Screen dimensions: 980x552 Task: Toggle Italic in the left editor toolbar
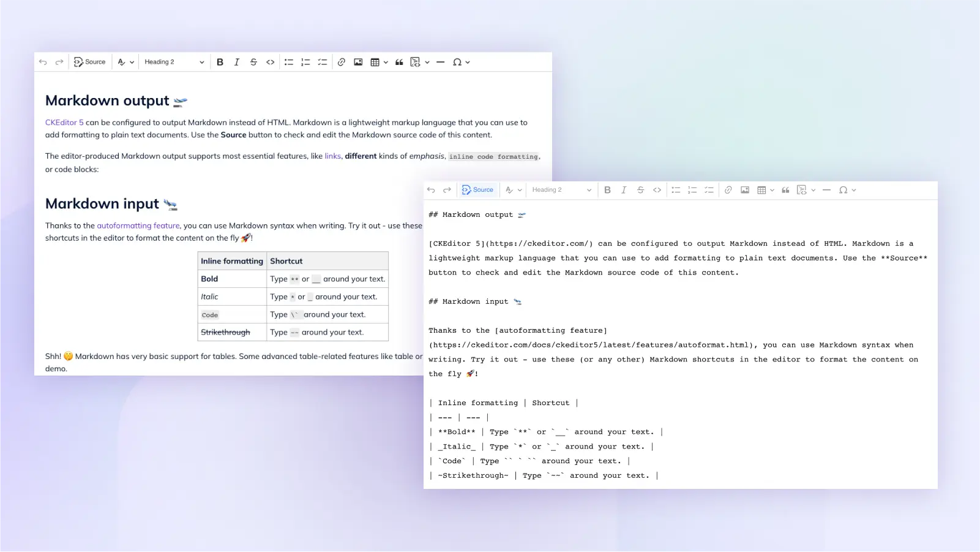[x=237, y=62]
